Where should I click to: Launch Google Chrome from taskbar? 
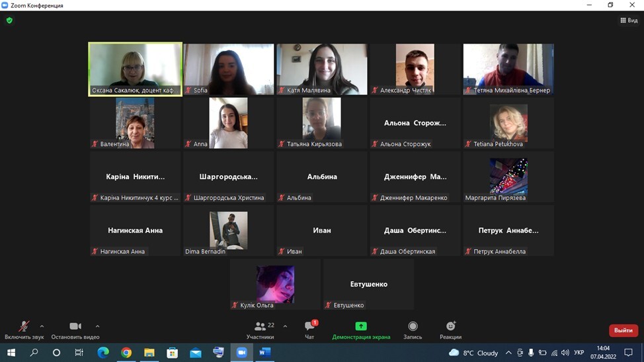tap(126, 353)
